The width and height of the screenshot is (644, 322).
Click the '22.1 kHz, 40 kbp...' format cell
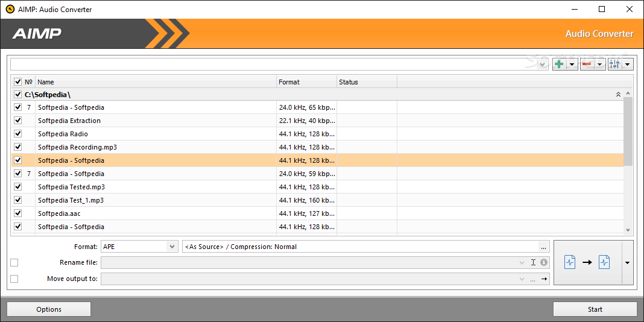click(x=307, y=121)
